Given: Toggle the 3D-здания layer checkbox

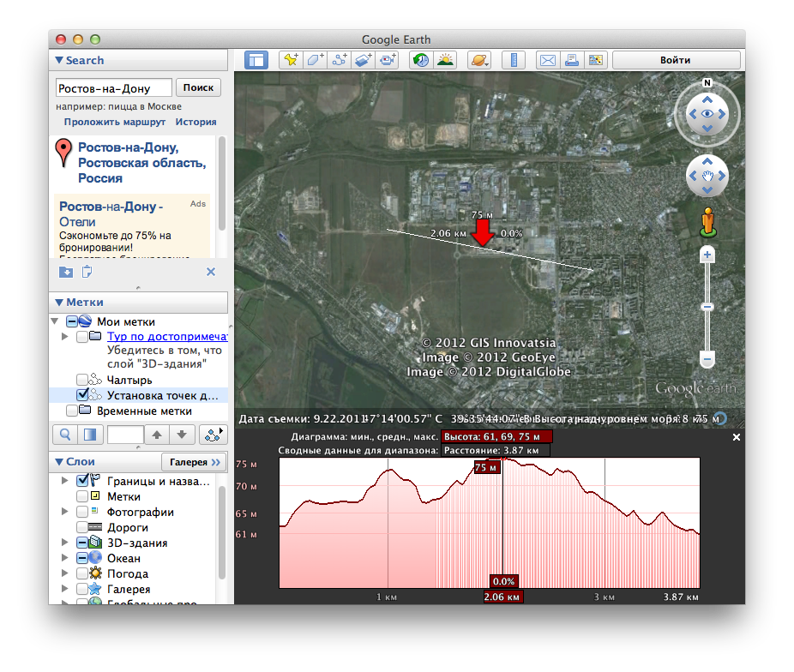Looking at the screenshot, I should click(x=82, y=543).
